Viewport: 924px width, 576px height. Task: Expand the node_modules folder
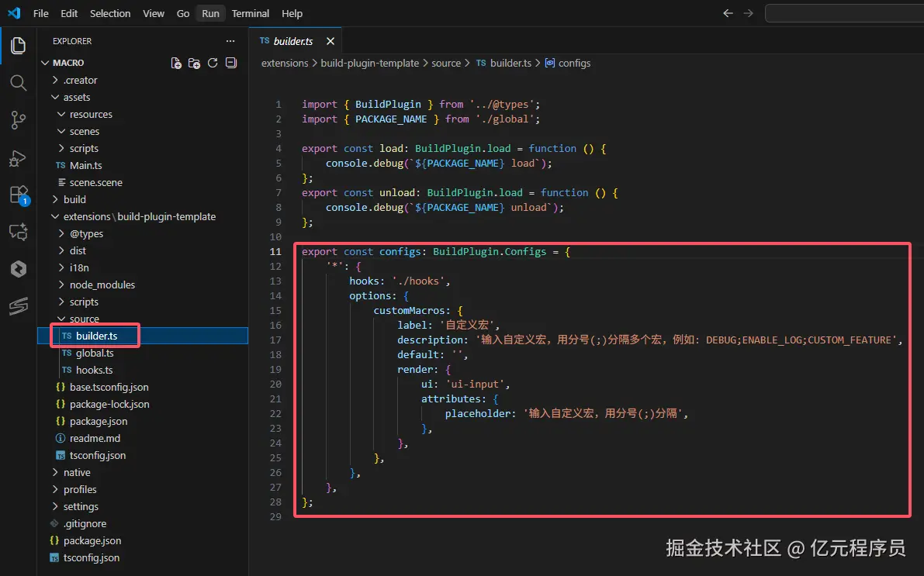tap(102, 285)
